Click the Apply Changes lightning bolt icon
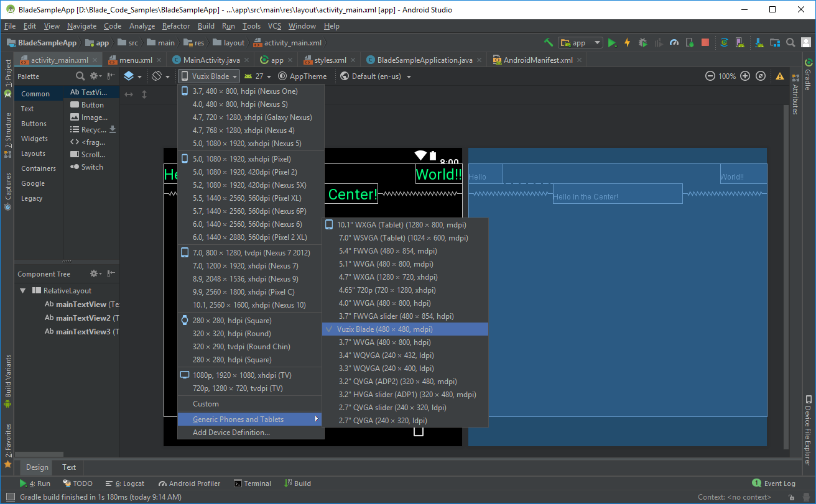The height and width of the screenshot is (504, 816). tap(627, 43)
